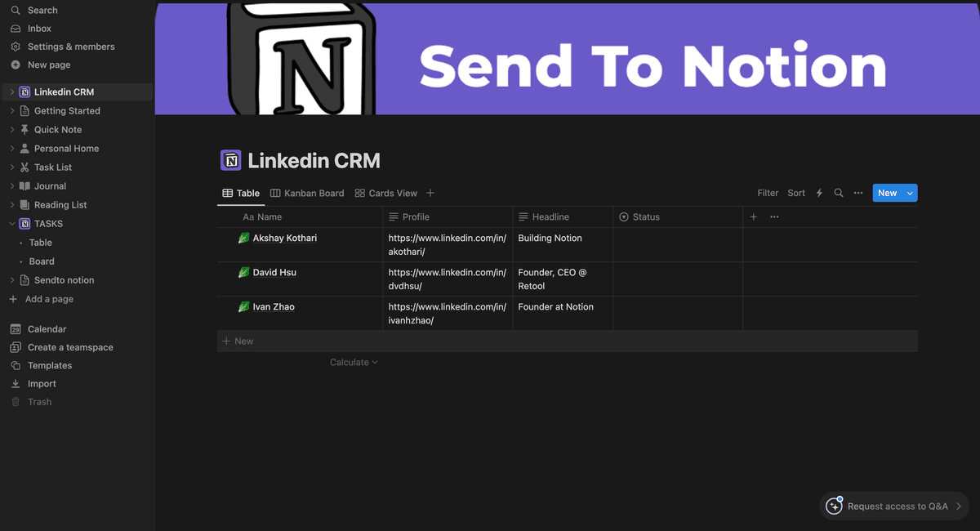Click the Reading List icon
This screenshot has width=980, height=531.
24,205
